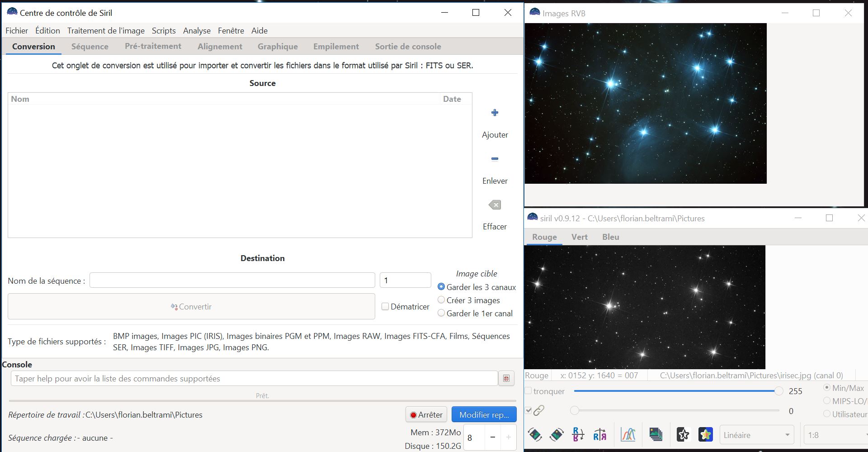Open the Analyse menu

(197, 31)
